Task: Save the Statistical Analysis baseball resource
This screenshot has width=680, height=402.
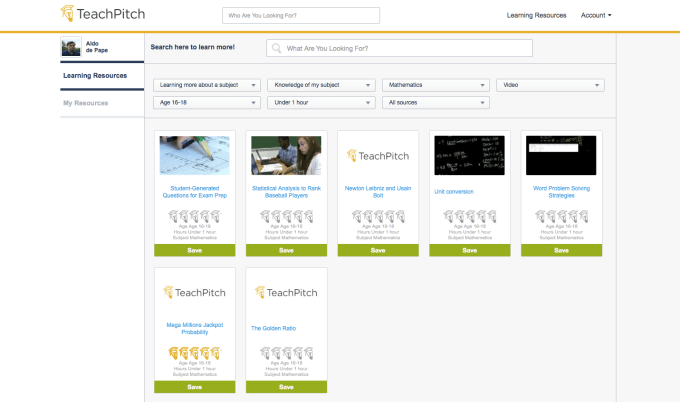Action: click(x=286, y=251)
